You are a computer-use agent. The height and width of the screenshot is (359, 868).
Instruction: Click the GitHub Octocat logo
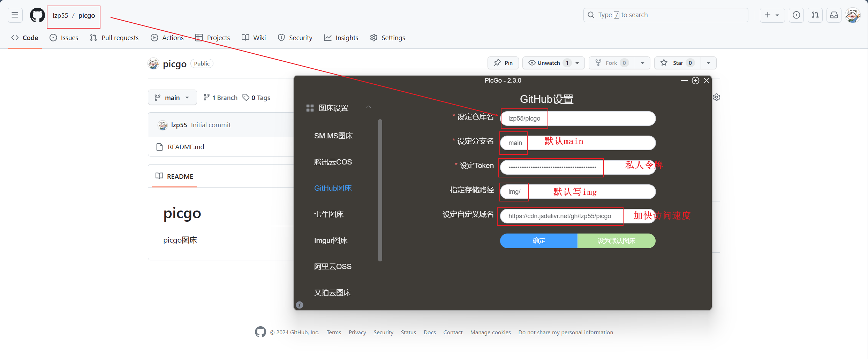click(37, 15)
